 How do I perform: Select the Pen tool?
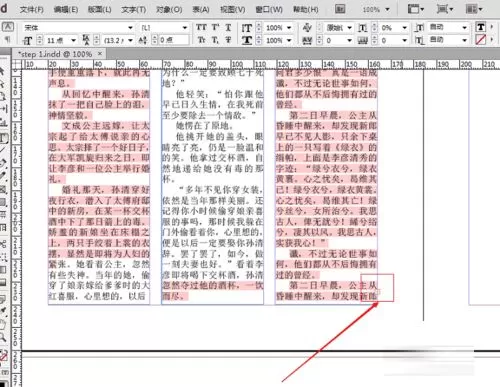[3, 163]
